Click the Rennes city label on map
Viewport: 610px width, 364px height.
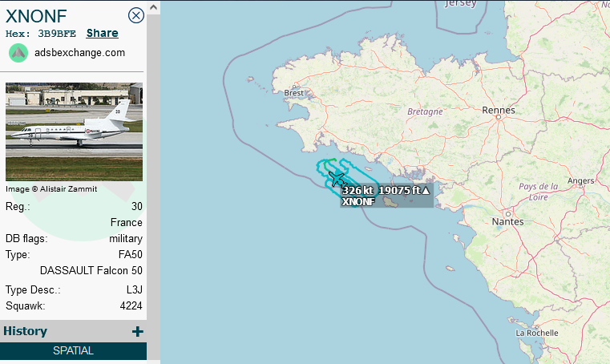tap(499, 110)
